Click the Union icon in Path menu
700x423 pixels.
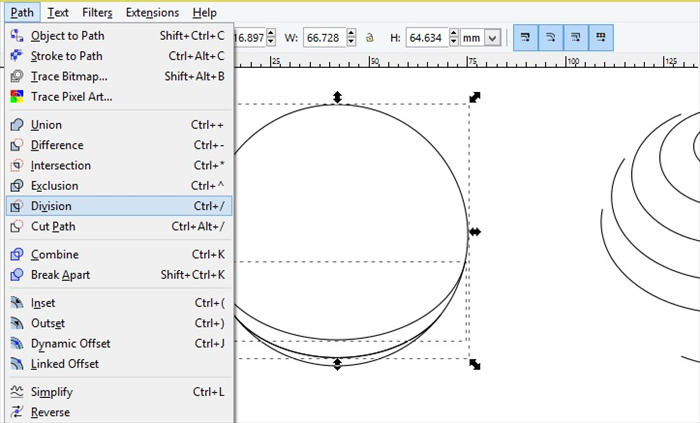tap(16, 125)
